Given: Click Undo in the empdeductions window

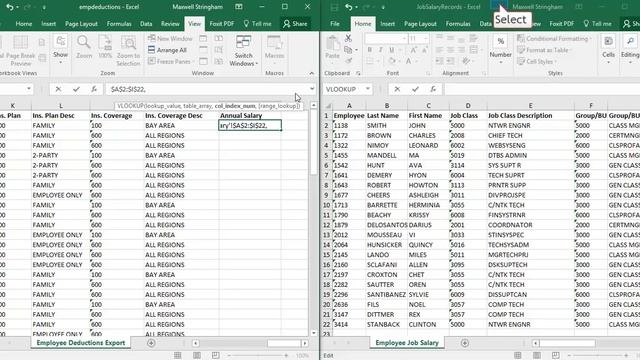Looking at the screenshot, I should (9, 7).
